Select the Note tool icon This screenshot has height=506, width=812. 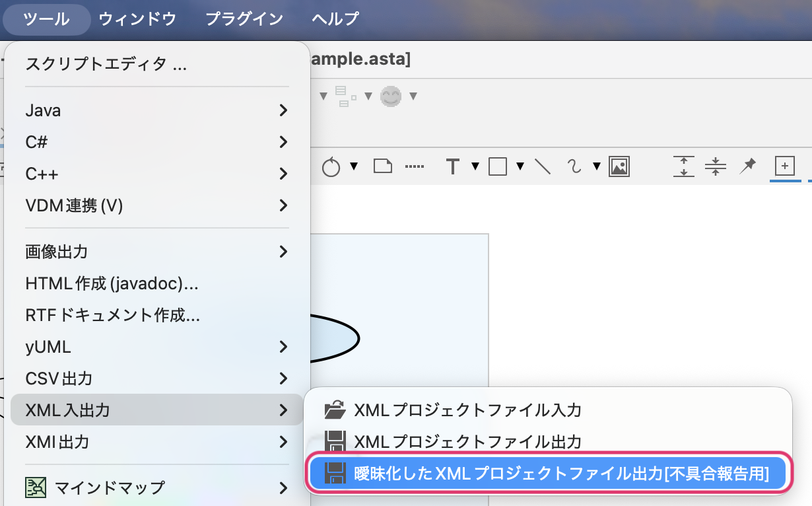point(383,166)
